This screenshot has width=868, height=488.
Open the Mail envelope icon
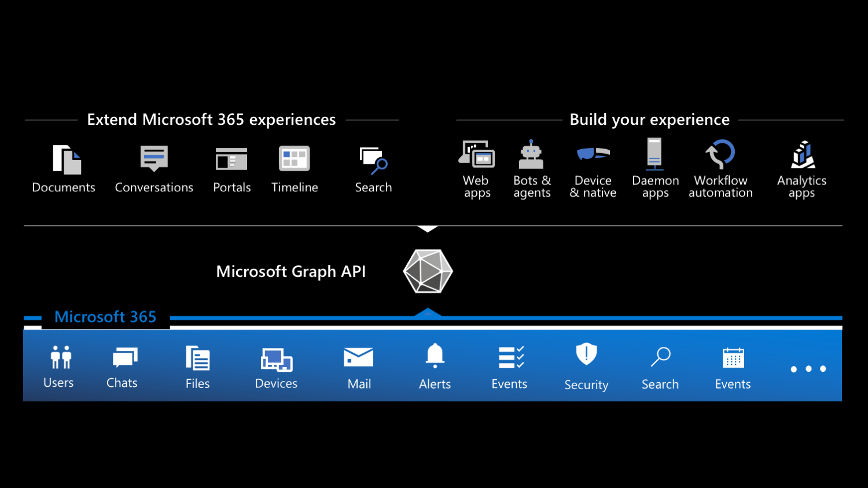point(358,356)
